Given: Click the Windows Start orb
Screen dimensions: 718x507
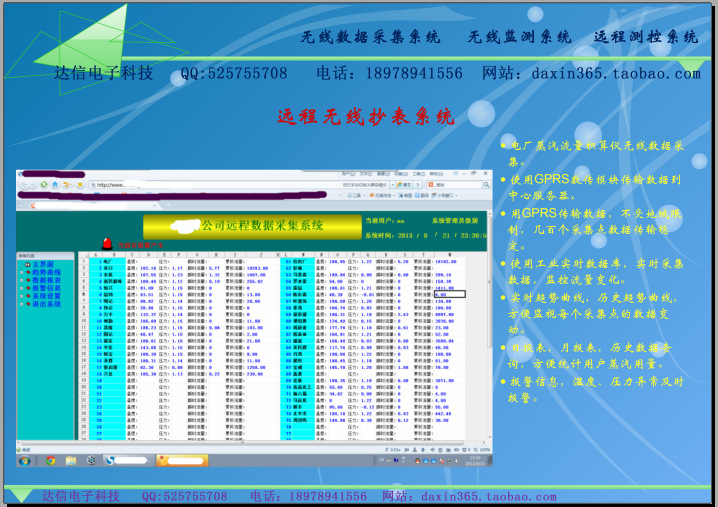Looking at the screenshot, I should tap(25, 460).
